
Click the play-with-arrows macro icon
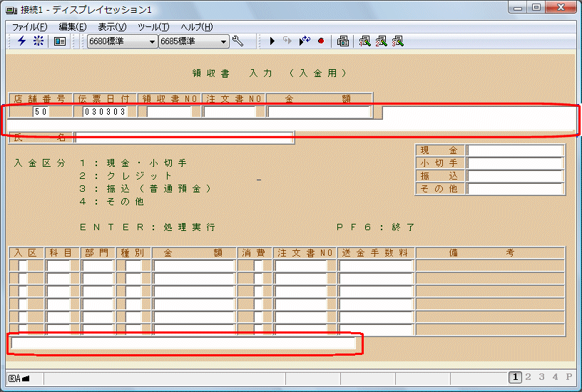pos(305,41)
